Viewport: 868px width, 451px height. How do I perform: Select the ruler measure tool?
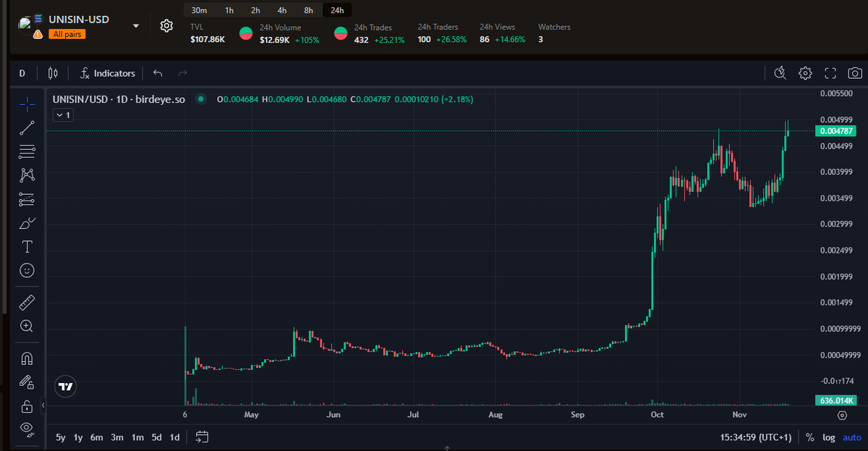point(27,302)
